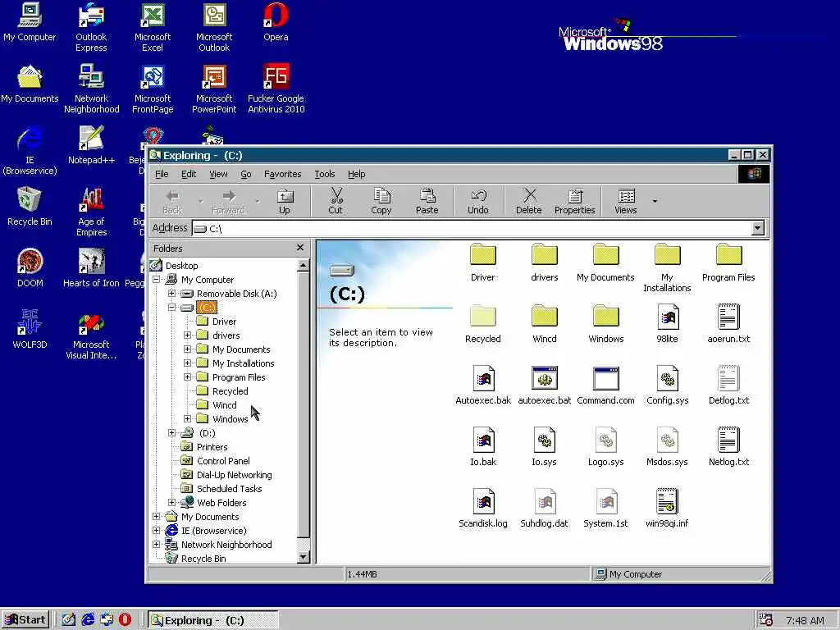Click the Start button

coord(25,620)
